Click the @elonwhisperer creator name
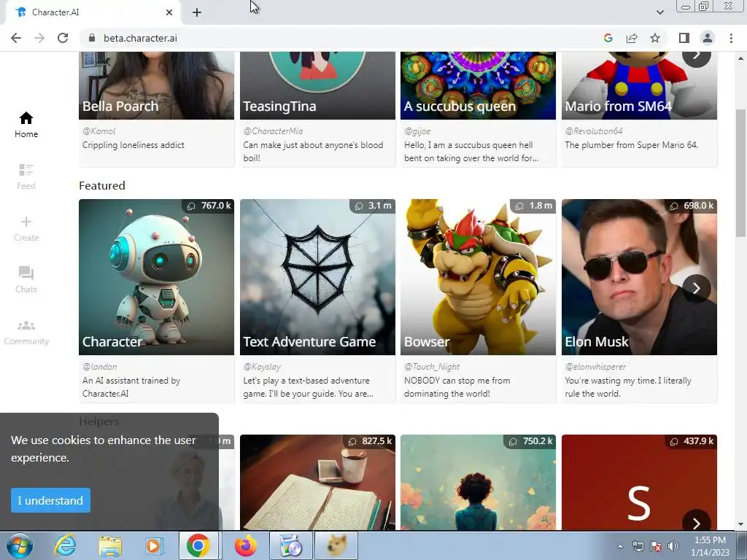 pyautogui.click(x=595, y=367)
